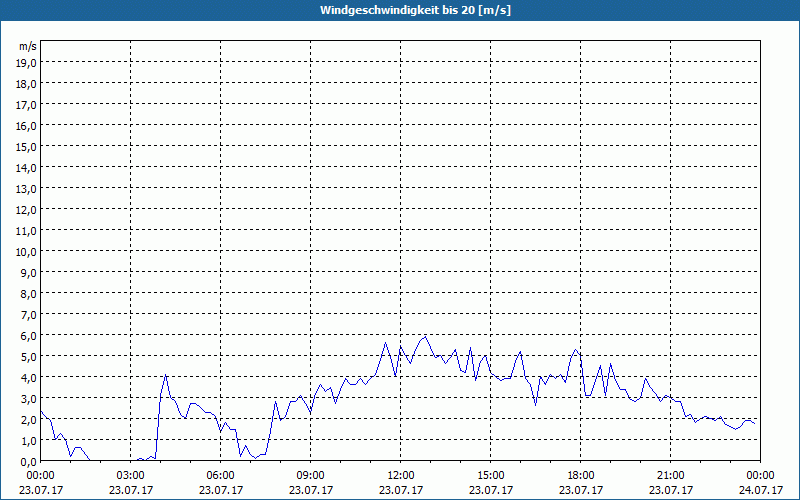The width and height of the screenshot is (800, 500).
Task: Click the 8,0 y-axis label
Action: pos(30,294)
